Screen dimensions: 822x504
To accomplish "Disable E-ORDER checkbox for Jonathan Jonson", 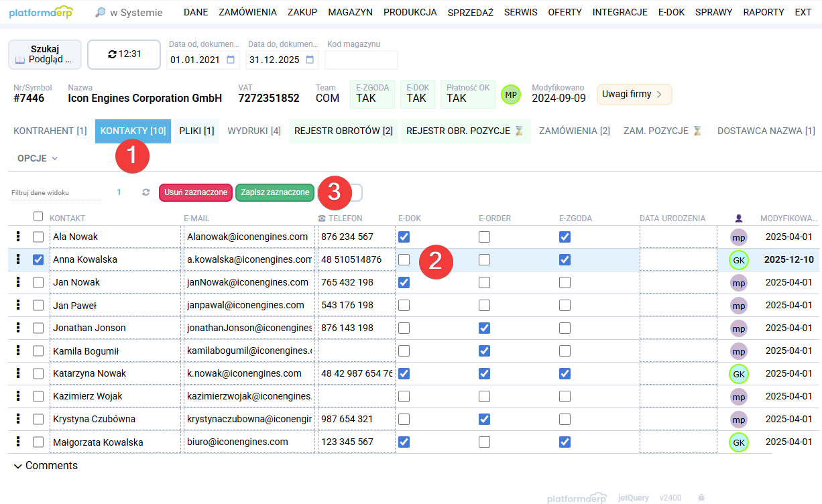I will 484,328.
